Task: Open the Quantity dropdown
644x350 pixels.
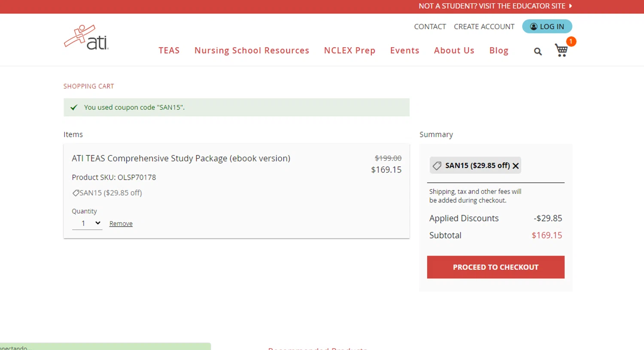Action: tap(87, 223)
